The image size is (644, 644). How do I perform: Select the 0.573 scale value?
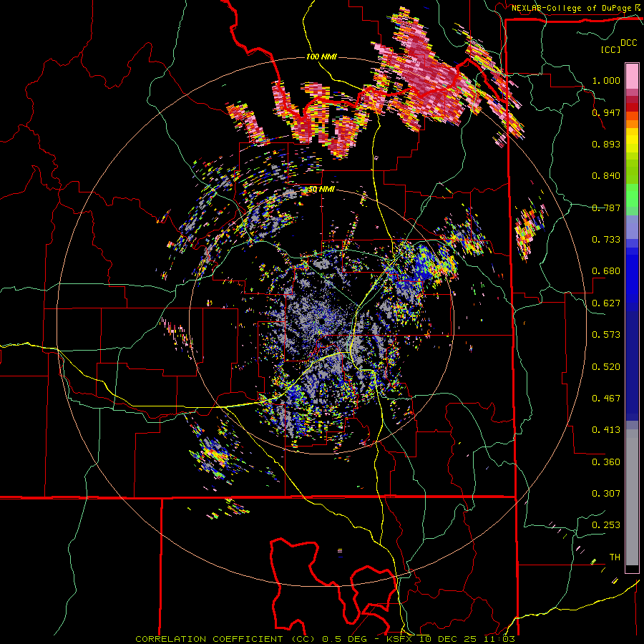pos(606,335)
